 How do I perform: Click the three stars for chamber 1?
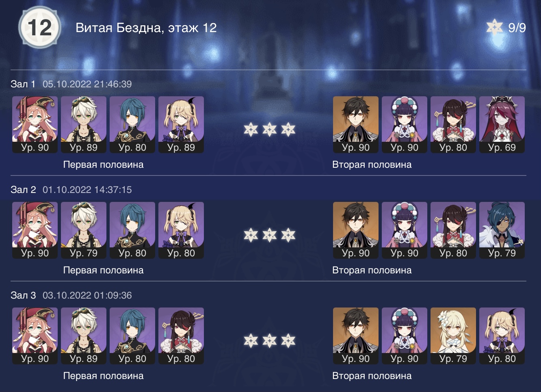click(x=270, y=130)
